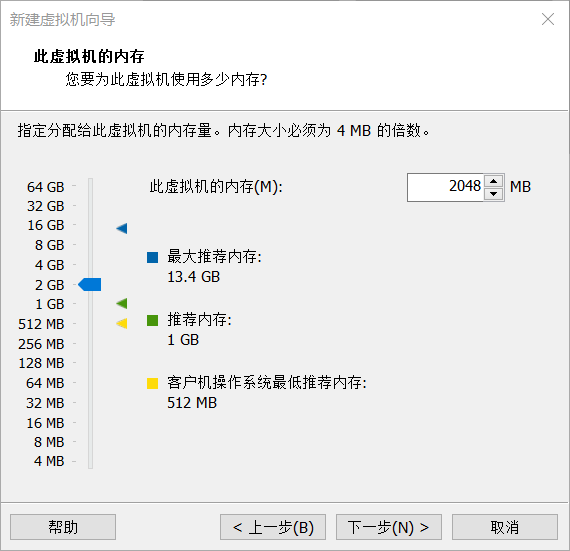570x551 pixels.
Task: Increase memory with the spinner up arrow
Action: click(494, 181)
